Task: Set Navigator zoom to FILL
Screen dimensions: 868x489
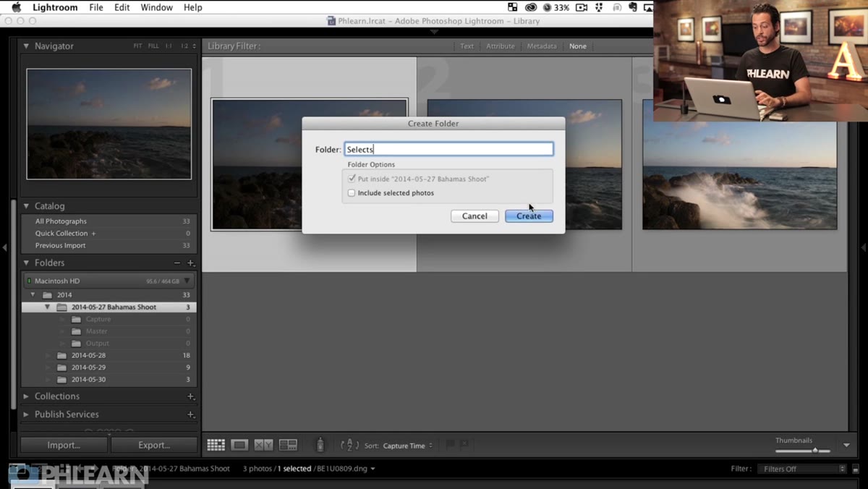Action: [153, 46]
